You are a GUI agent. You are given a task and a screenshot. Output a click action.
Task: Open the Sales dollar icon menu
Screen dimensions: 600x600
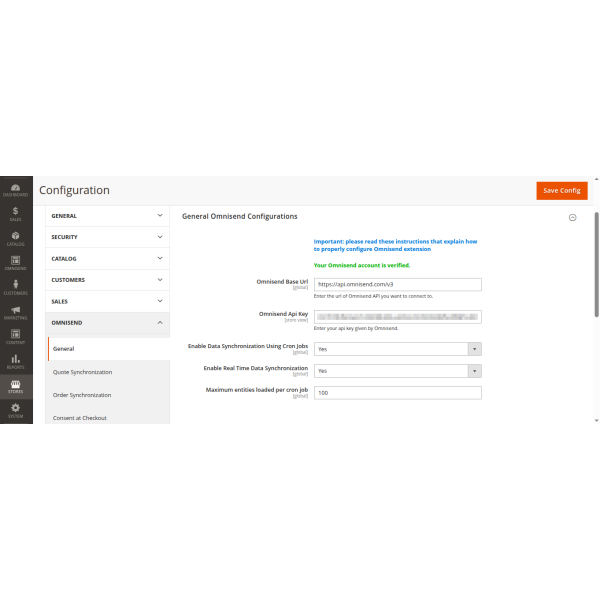[16, 213]
